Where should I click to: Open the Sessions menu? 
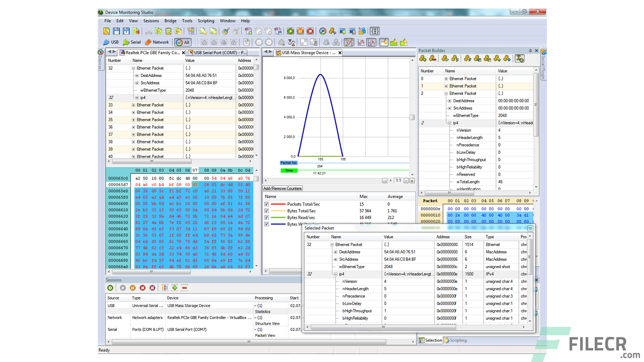point(151,21)
